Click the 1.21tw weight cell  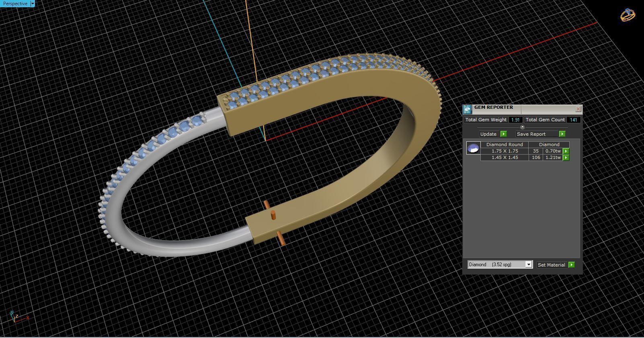(553, 157)
